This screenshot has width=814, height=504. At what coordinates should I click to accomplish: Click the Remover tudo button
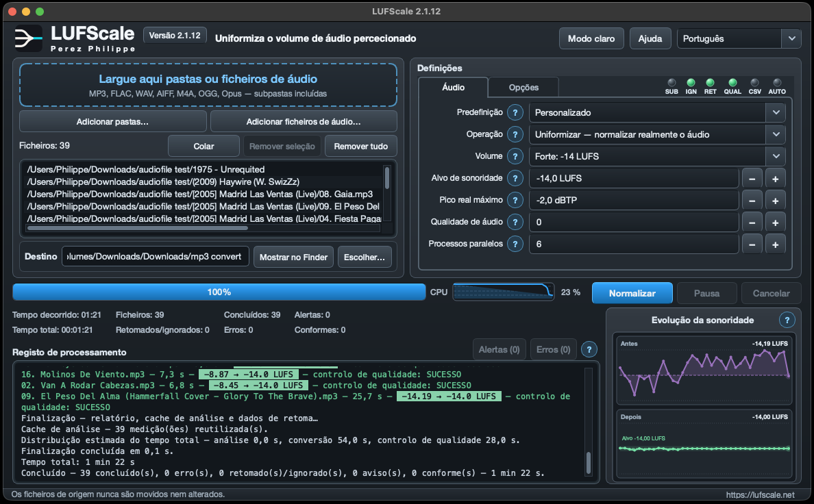pyautogui.click(x=361, y=147)
